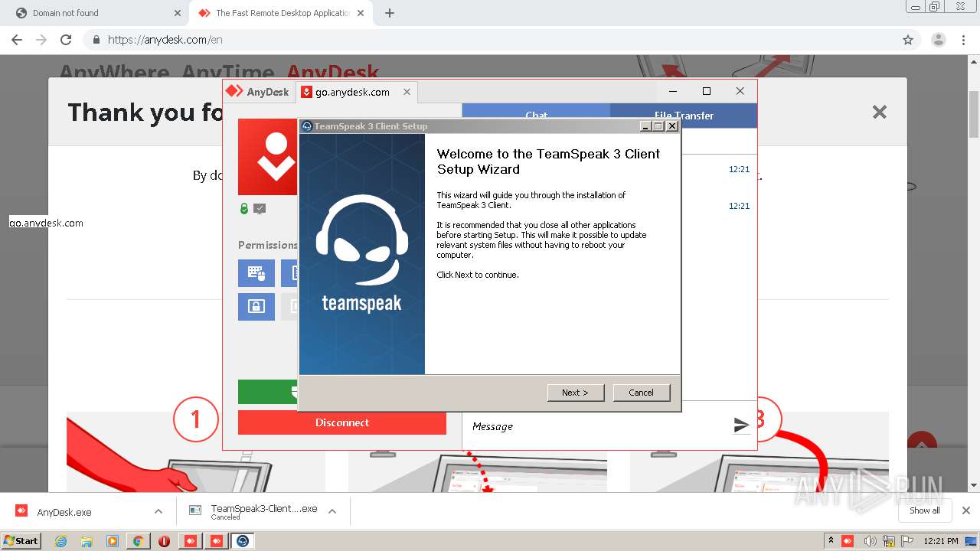Click the Chrome taskbar icon
This screenshot has width=980, height=551.
(x=139, y=541)
